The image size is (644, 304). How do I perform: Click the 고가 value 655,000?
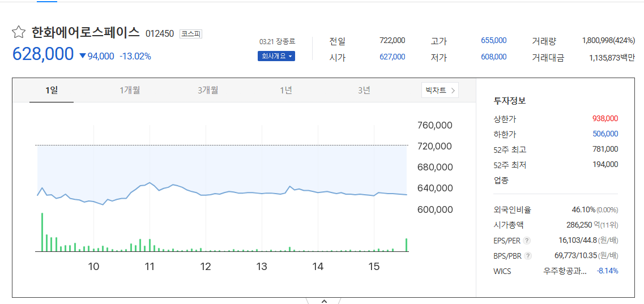pos(494,41)
